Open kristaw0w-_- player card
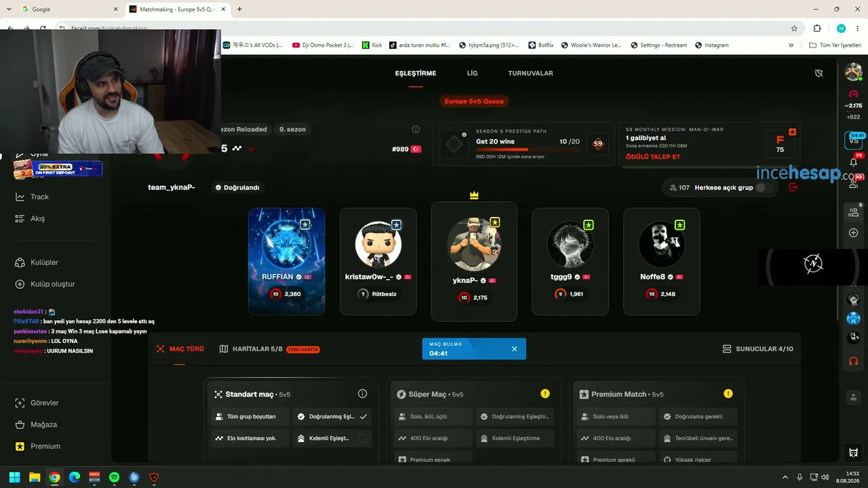This screenshot has width=868, height=488. (378, 261)
